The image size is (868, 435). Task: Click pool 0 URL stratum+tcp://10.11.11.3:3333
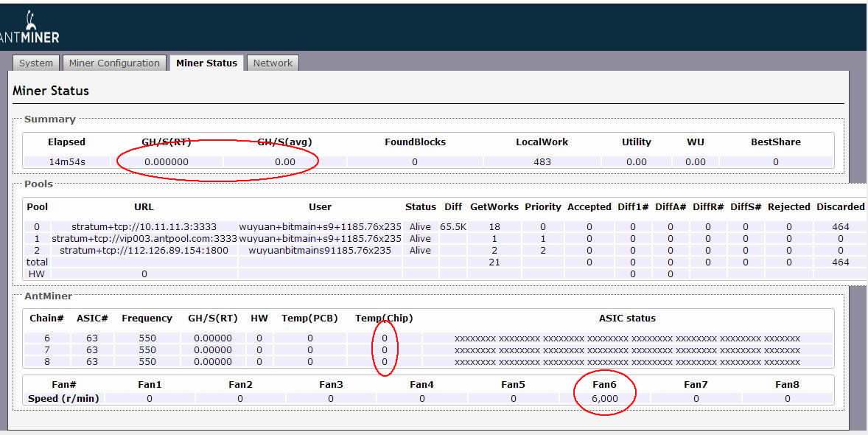coord(144,227)
